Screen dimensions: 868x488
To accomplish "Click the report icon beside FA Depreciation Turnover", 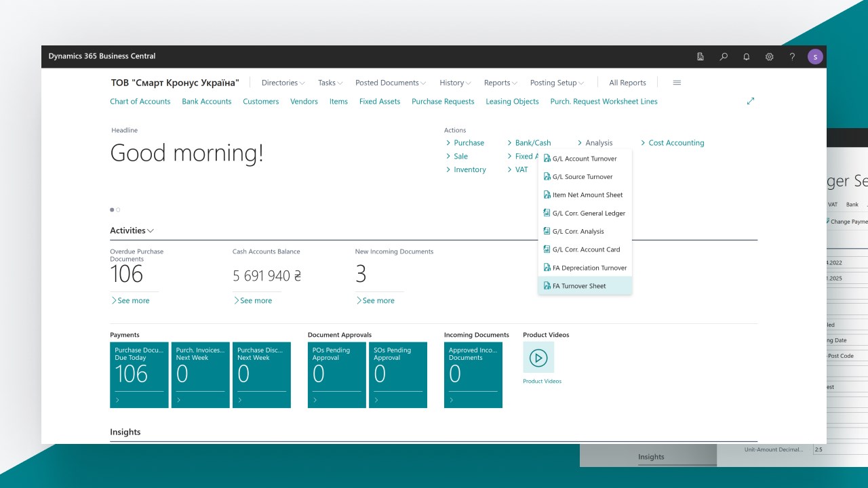I will (x=547, y=268).
